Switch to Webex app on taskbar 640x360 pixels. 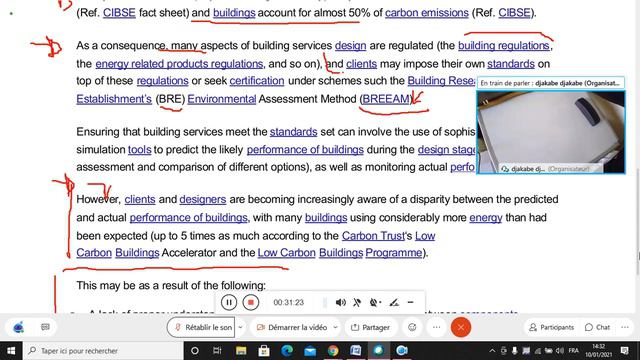click(378, 351)
